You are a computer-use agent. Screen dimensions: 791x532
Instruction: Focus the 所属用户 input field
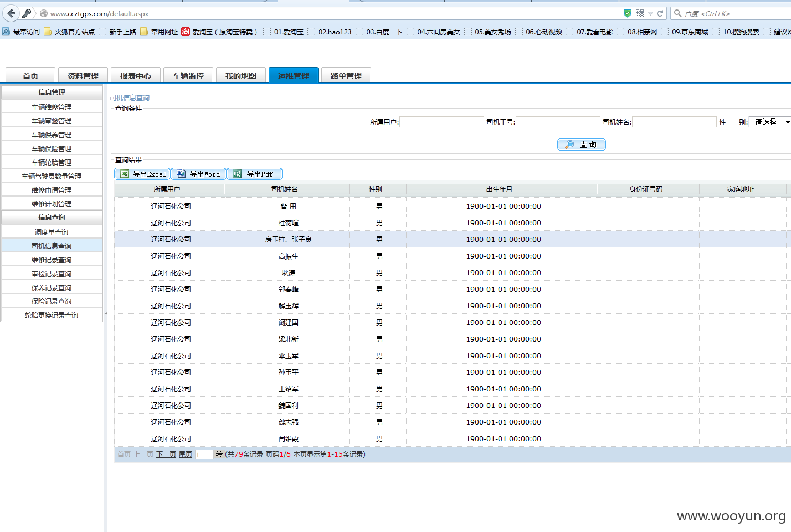click(x=442, y=122)
